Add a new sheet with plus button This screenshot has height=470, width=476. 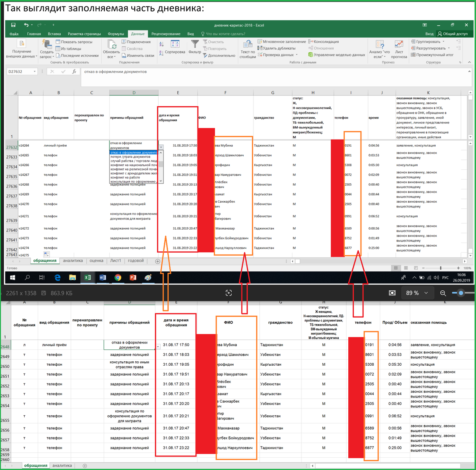tap(157, 261)
